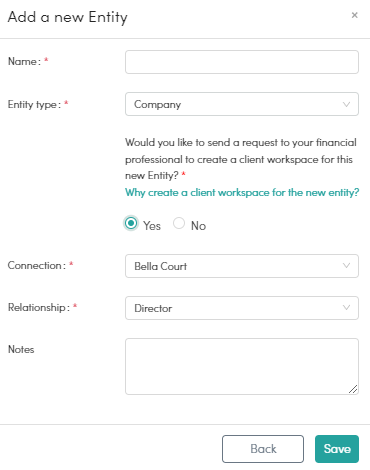Click the Entity type field label

point(34,104)
